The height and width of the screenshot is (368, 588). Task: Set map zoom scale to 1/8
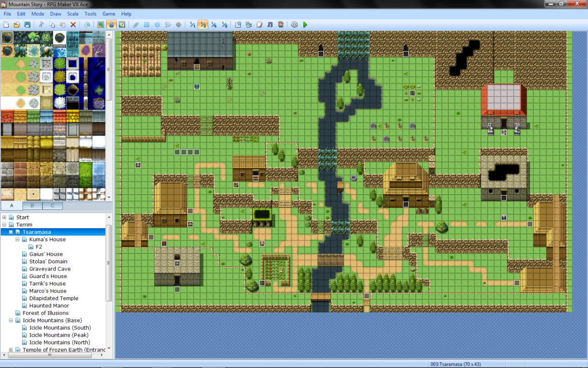(x=224, y=24)
